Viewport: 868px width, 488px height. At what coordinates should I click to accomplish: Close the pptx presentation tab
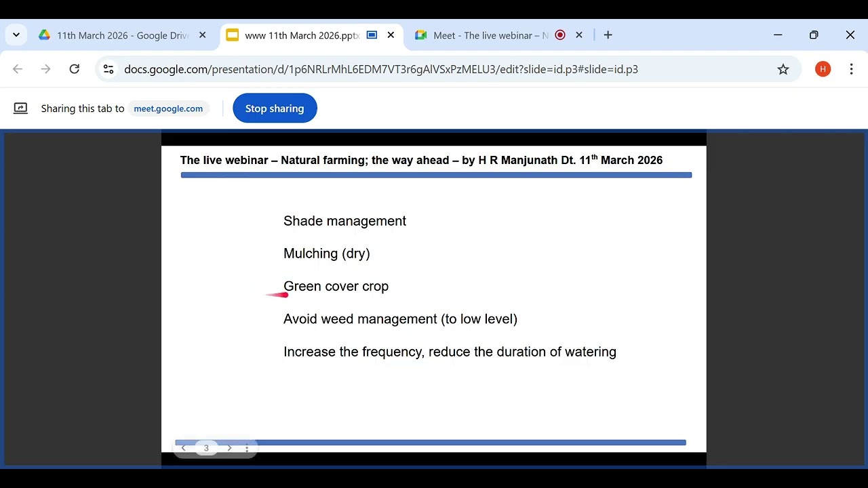(x=391, y=35)
